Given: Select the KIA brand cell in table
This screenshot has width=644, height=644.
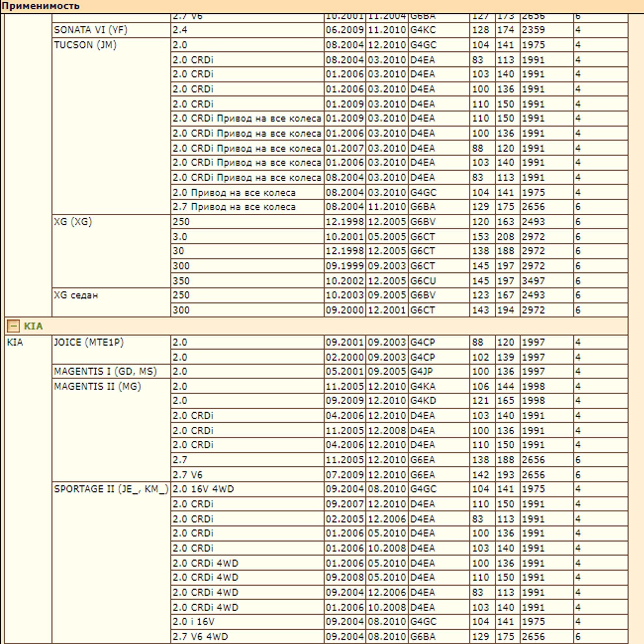Looking at the screenshot, I should pos(28,489).
